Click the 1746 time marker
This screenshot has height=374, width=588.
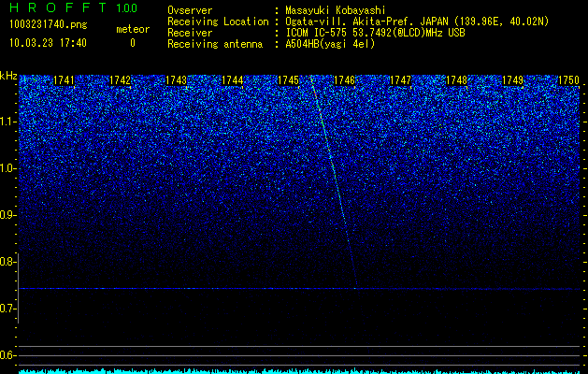[x=344, y=80]
